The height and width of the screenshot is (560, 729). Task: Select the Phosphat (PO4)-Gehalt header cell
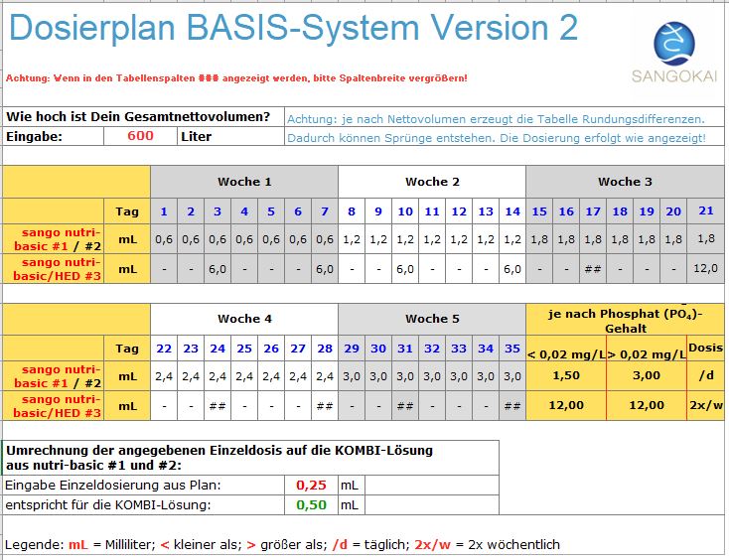[625, 320]
